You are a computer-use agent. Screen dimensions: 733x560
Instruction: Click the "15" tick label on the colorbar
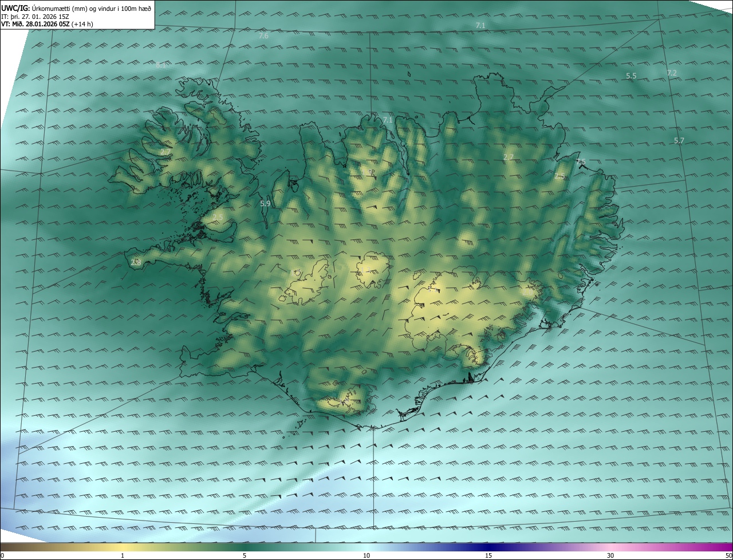488,555
